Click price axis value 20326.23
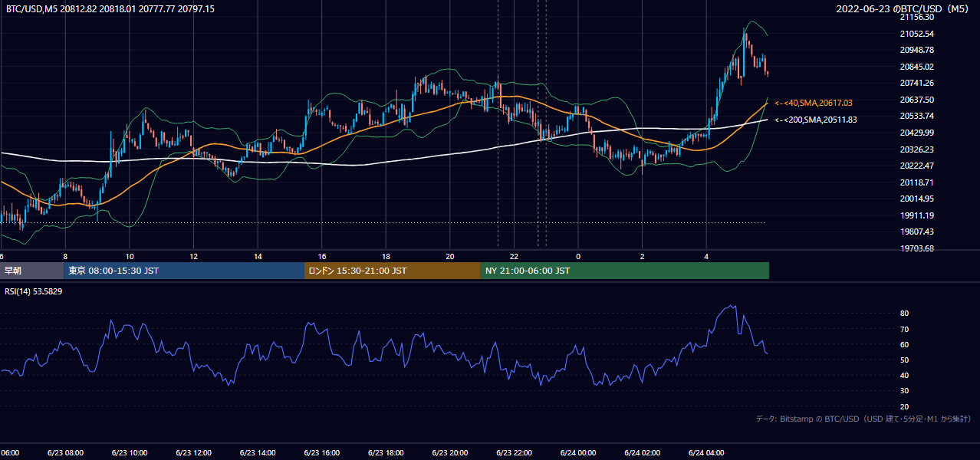Image resolution: width=980 pixels, height=460 pixels. (x=916, y=149)
